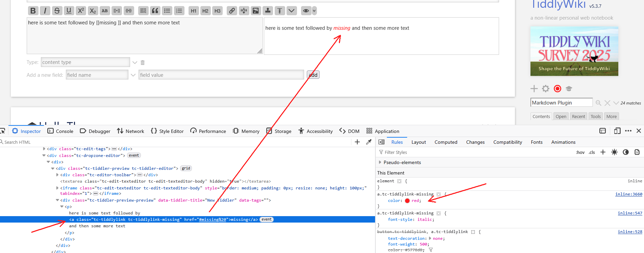
Task: Open field name dropdown chevron
Action: click(x=133, y=75)
